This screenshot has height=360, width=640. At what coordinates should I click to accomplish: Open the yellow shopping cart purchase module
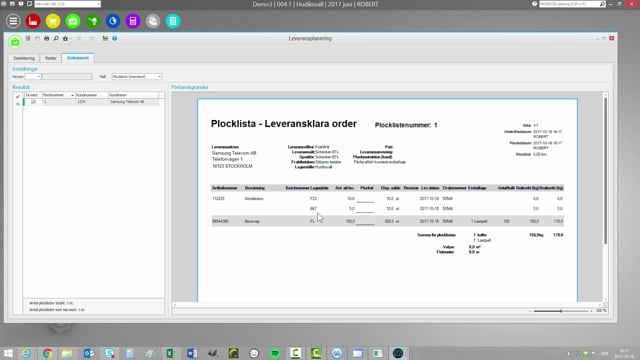click(53, 21)
